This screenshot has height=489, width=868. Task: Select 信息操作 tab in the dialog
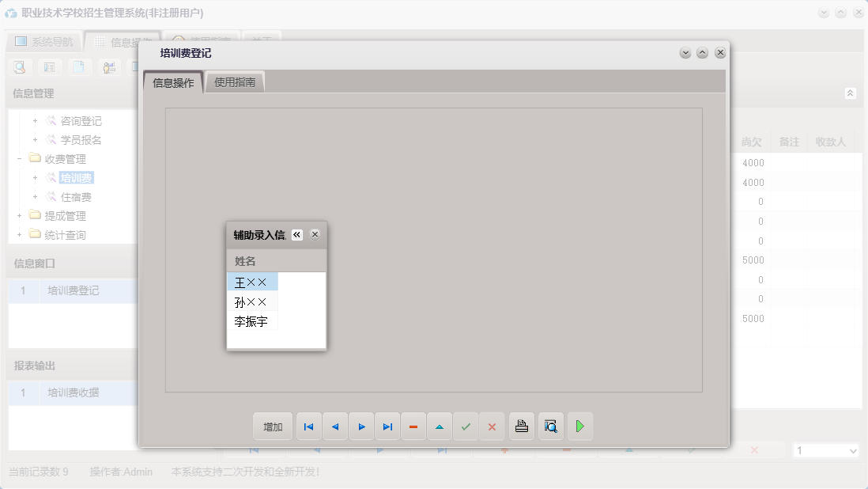173,83
